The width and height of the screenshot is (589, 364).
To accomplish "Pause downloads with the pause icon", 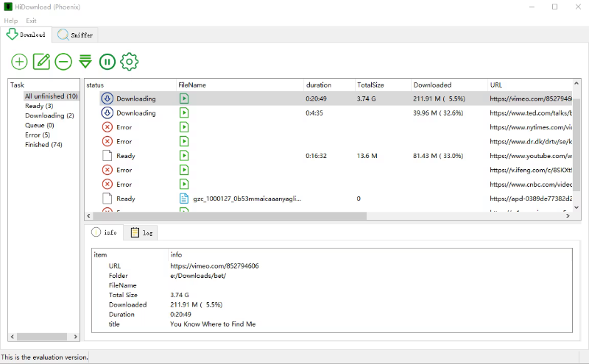I will (107, 62).
